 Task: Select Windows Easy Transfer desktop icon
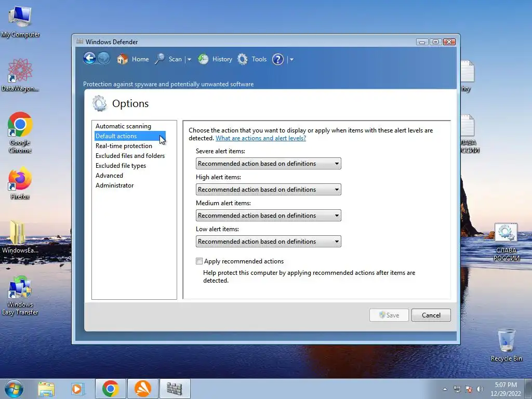coord(20,296)
